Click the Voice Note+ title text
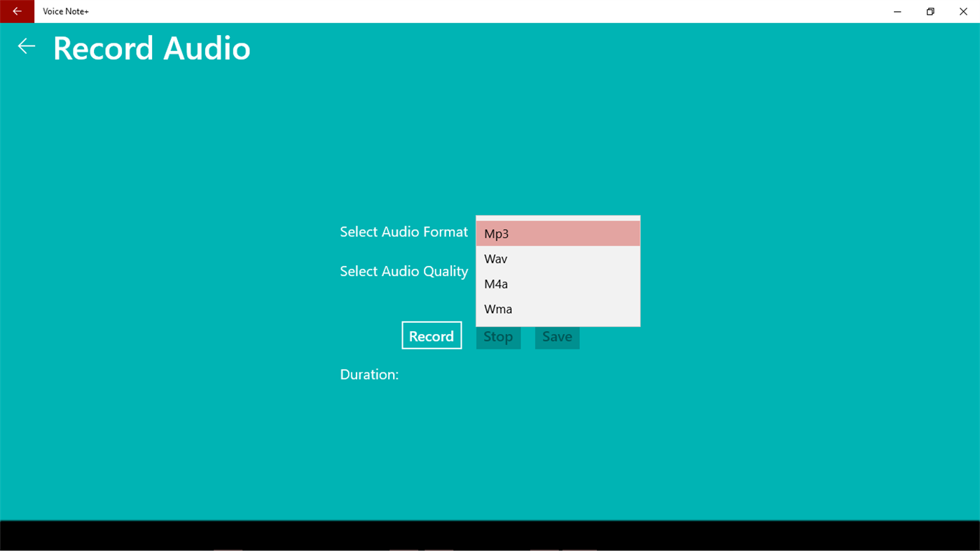The image size is (980, 551). click(66, 11)
